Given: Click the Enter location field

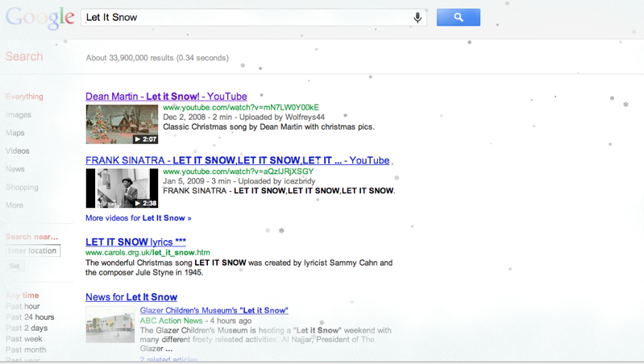Looking at the screenshot, I should [33, 250].
